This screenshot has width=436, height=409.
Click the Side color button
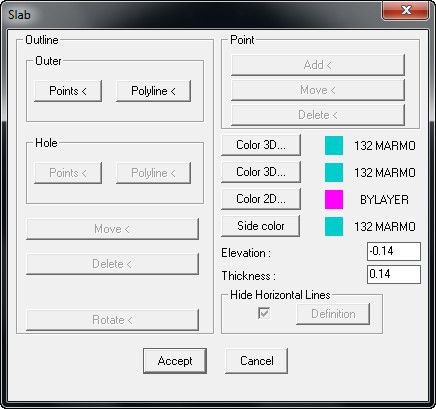pyautogui.click(x=261, y=226)
